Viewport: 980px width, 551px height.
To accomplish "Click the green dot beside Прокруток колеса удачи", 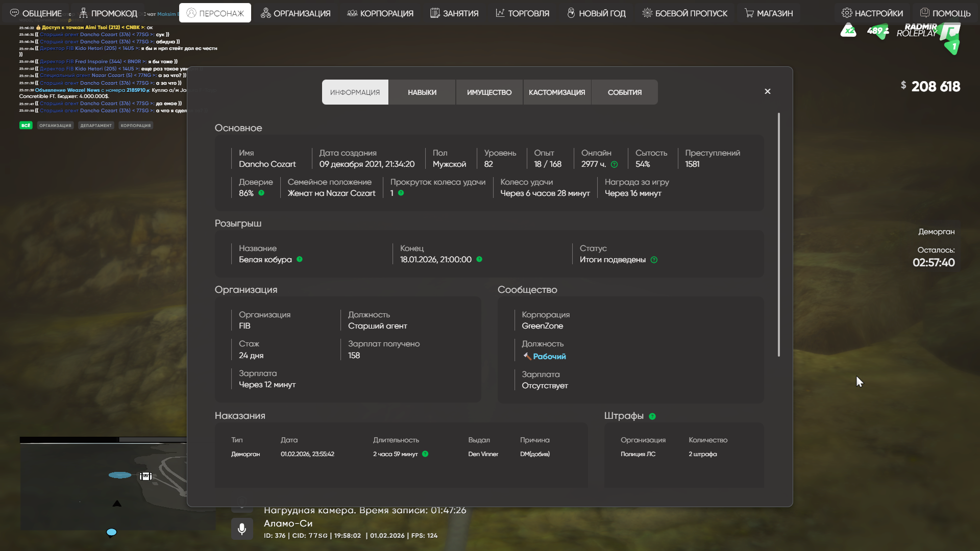I will 401,193.
